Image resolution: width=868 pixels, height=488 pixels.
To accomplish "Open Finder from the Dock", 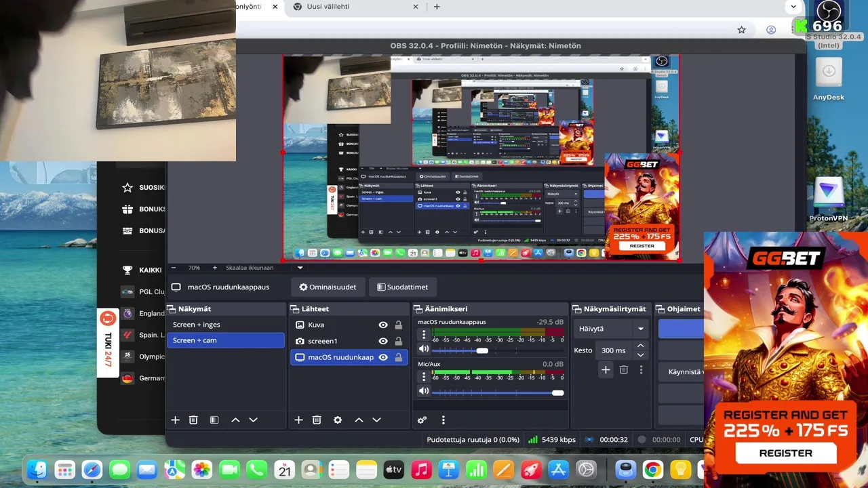I will [x=37, y=470].
